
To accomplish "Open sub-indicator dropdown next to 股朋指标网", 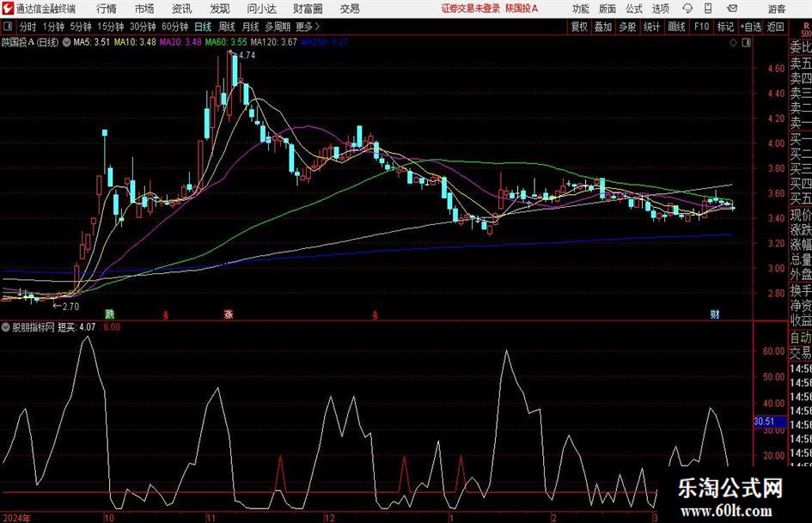I will point(6,327).
